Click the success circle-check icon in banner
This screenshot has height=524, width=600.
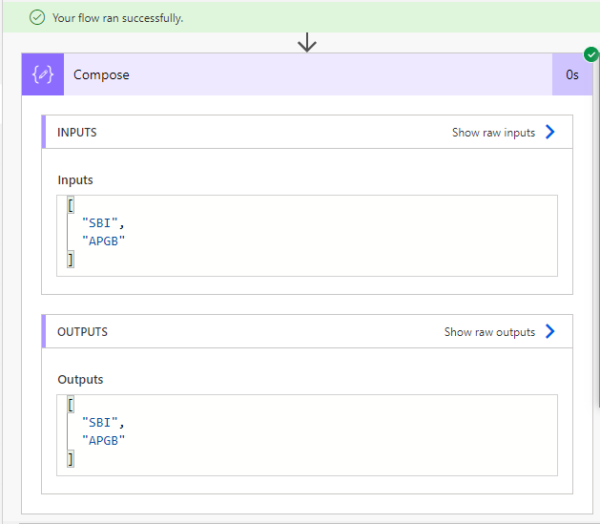coord(37,18)
